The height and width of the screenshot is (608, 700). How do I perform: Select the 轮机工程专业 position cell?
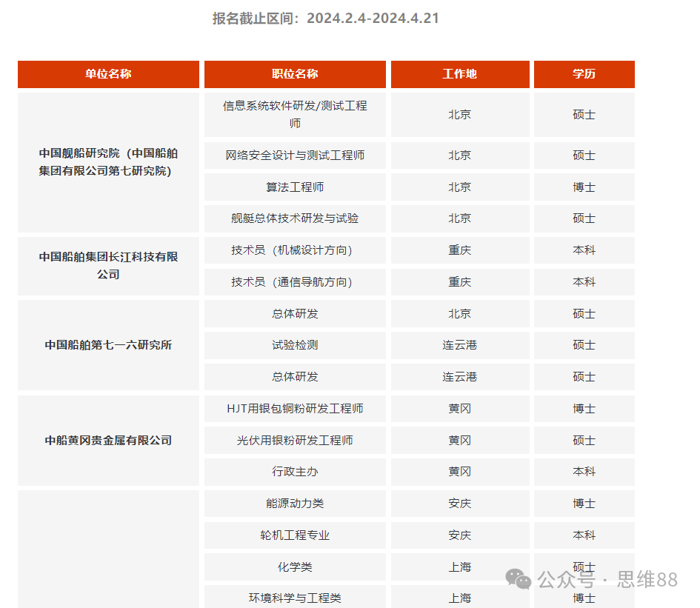295,535
